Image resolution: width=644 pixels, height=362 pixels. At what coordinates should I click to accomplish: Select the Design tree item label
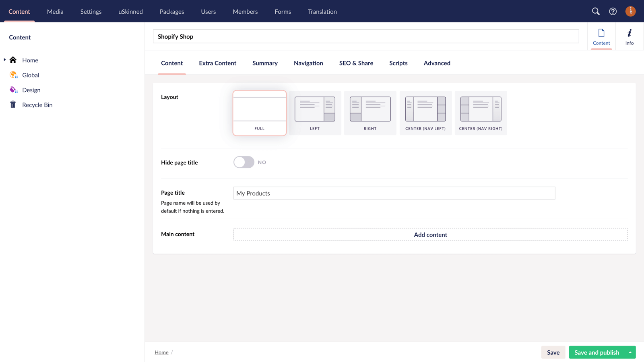pos(31,90)
